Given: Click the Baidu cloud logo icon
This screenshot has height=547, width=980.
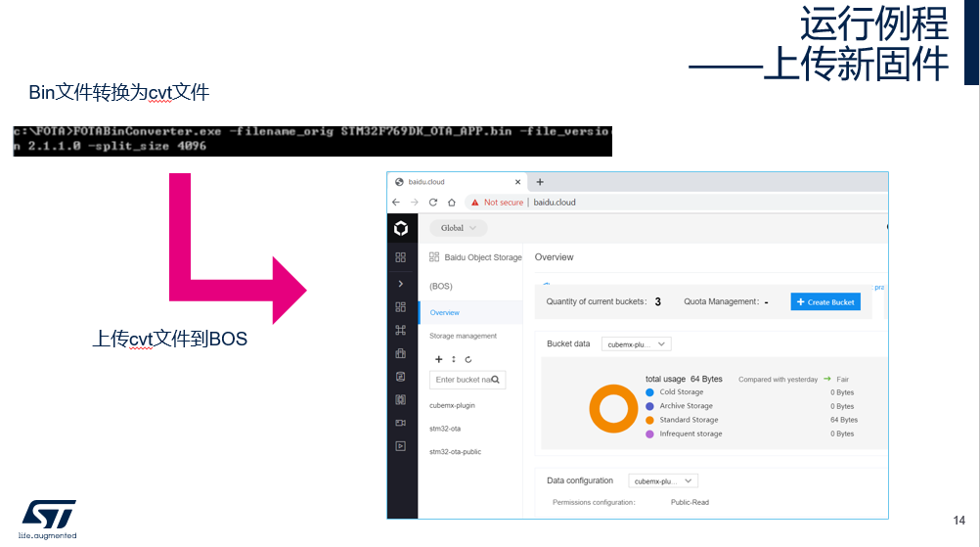Looking at the screenshot, I should tap(401, 228).
